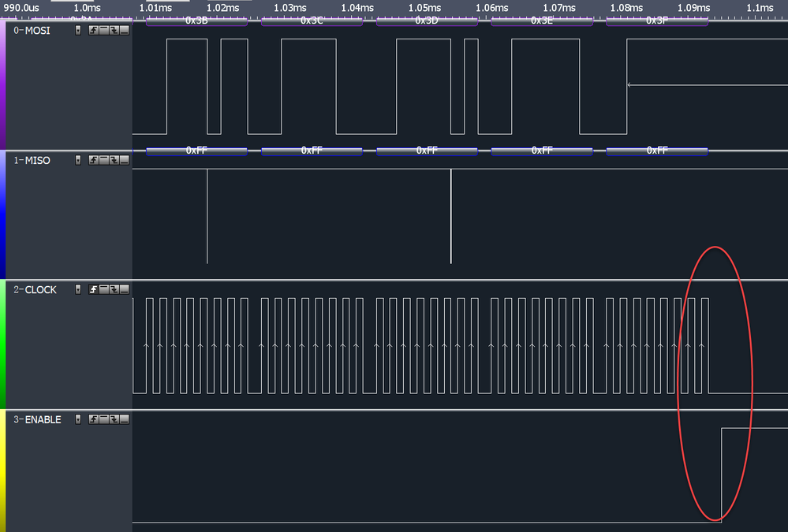Click the 1.1ms mark on time ruler

click(760, 8)
